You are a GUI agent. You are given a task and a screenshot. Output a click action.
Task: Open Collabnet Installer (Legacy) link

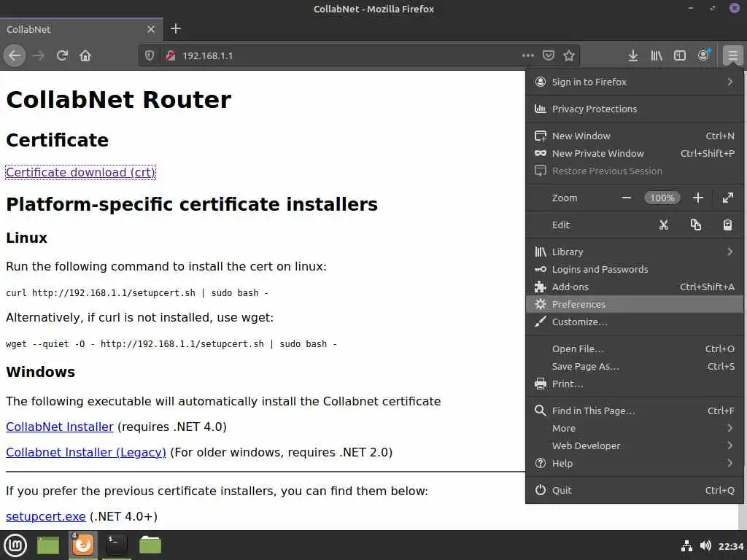click(86, 452)
